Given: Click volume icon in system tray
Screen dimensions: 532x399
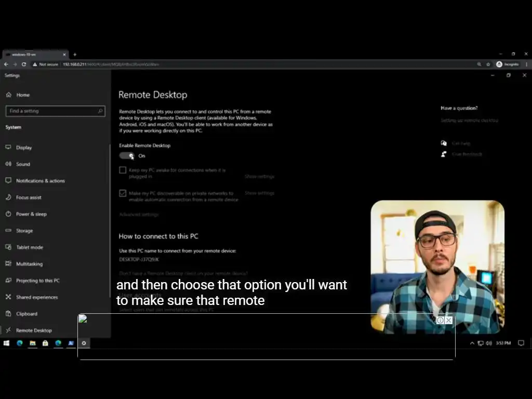Looking at the screenshot, I should (488, 343).
